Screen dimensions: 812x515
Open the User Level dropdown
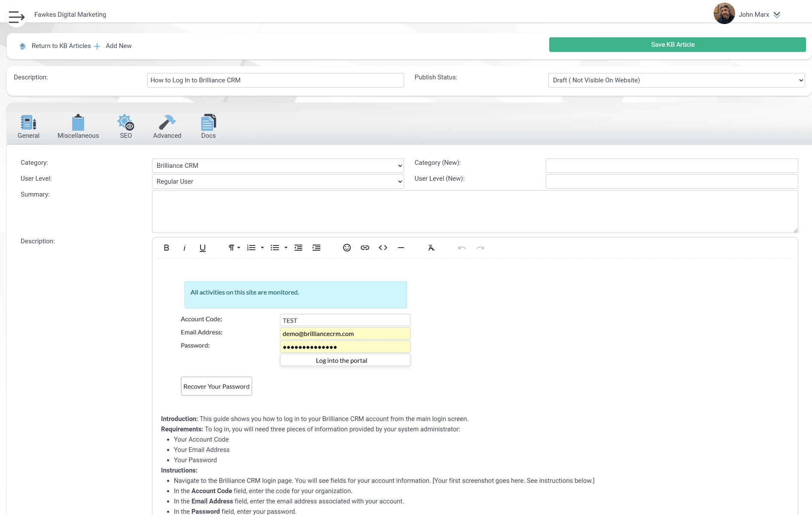(x=278, y=182)
